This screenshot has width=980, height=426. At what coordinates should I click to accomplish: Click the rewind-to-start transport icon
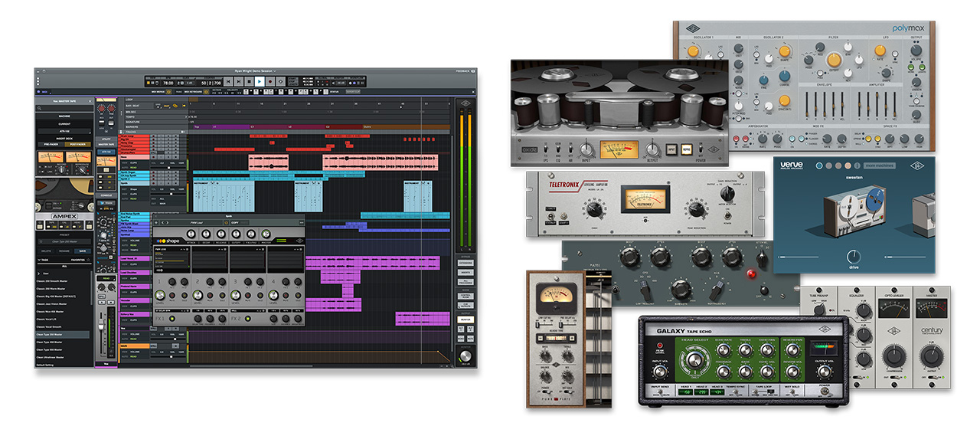pyautogui.click(x=227, y=81)
